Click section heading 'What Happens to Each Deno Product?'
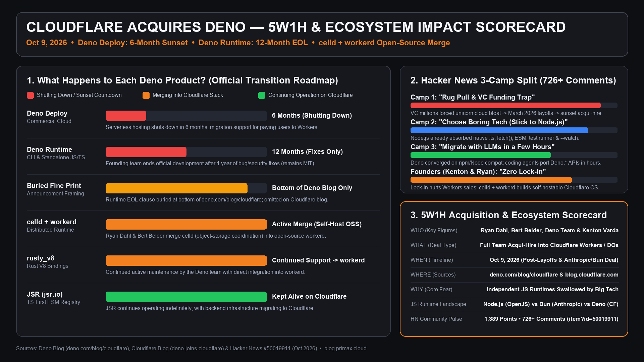This screenshot has height=362, width=644. click(121, 80)
